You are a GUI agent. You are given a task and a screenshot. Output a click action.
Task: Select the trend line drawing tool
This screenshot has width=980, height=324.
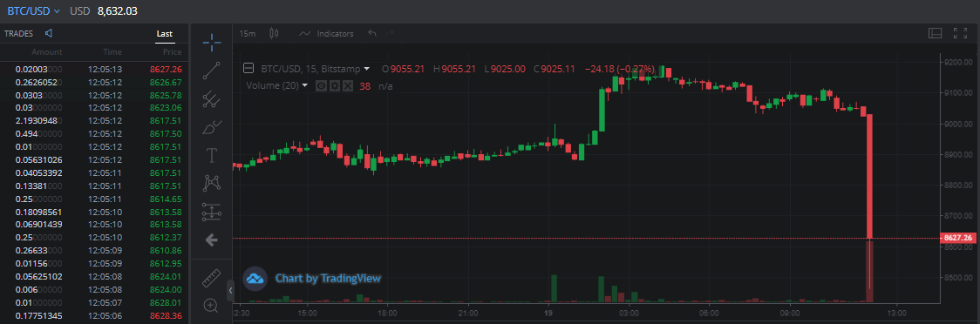(211, 71)
